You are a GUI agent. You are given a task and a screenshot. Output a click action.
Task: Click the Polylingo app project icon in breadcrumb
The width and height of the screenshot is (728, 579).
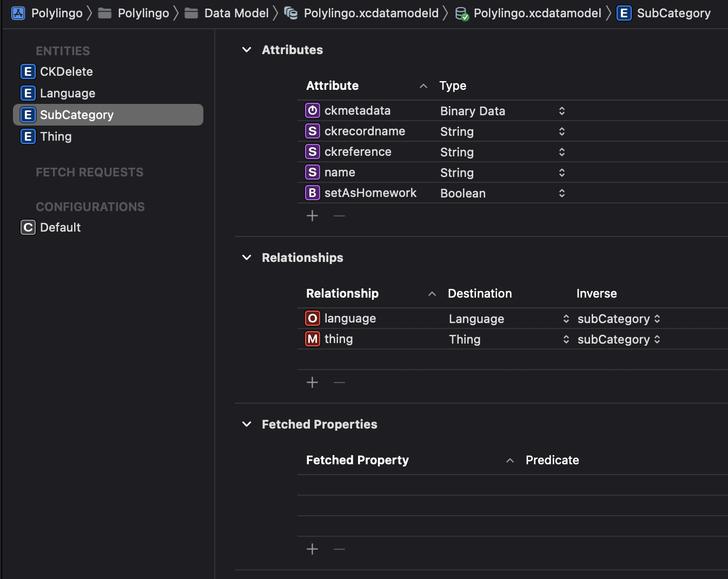click(18, 13)
